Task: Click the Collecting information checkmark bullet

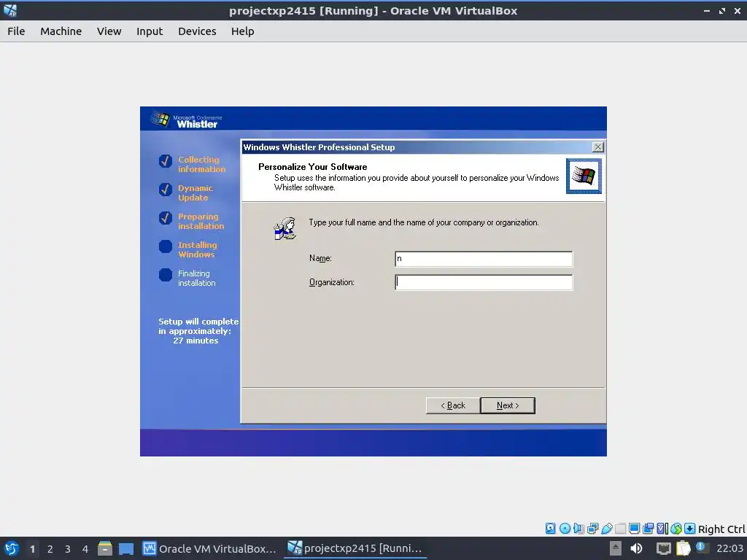Action: point(166,161)
